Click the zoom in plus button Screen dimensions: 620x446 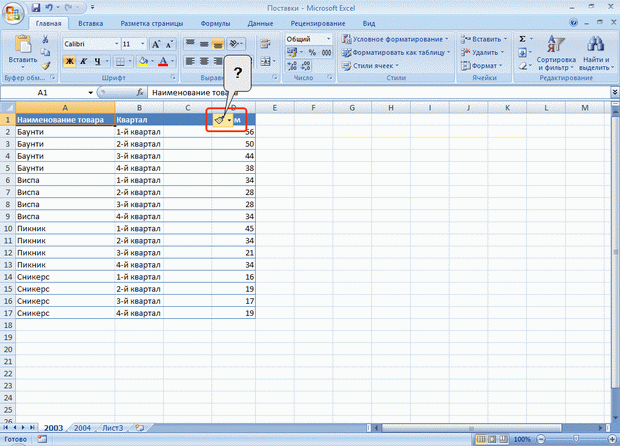coord(612,439)
